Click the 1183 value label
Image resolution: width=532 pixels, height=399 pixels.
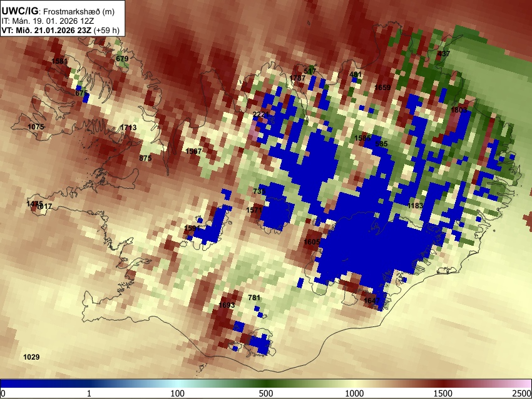tap(416, 205)
